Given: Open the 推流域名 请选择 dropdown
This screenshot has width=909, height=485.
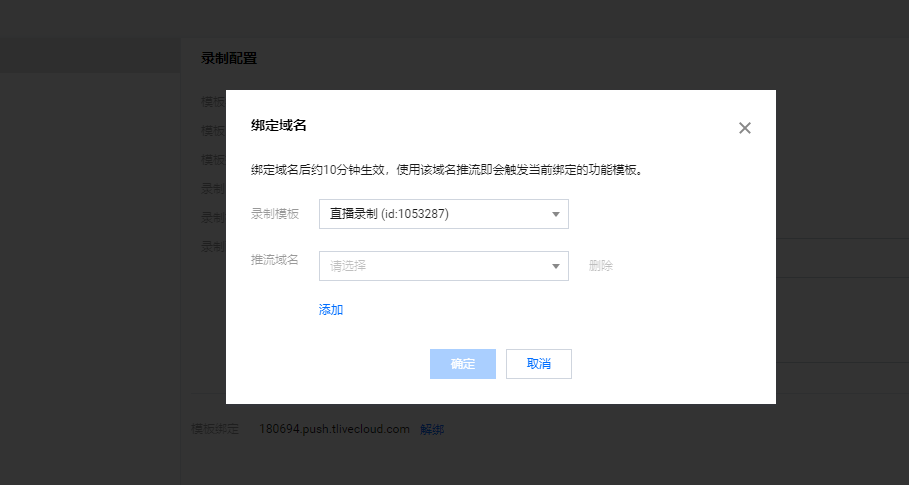Looking at the screenshot, I should 443,266.
